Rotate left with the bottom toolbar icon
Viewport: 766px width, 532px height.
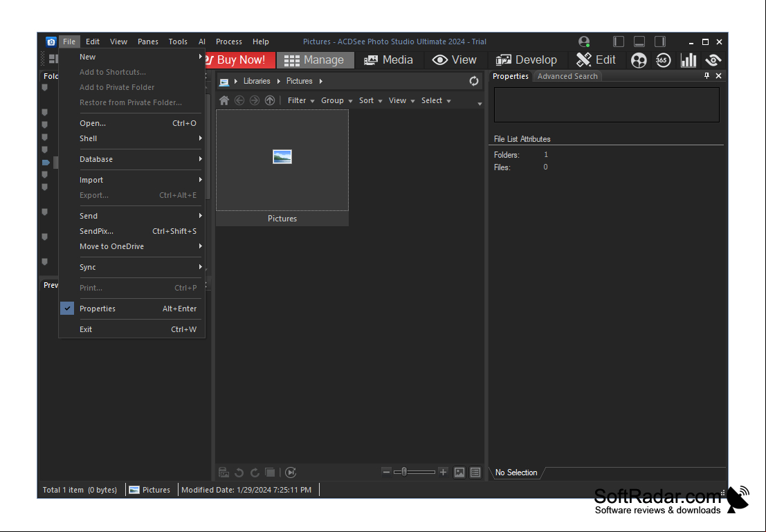pos(239,473)
